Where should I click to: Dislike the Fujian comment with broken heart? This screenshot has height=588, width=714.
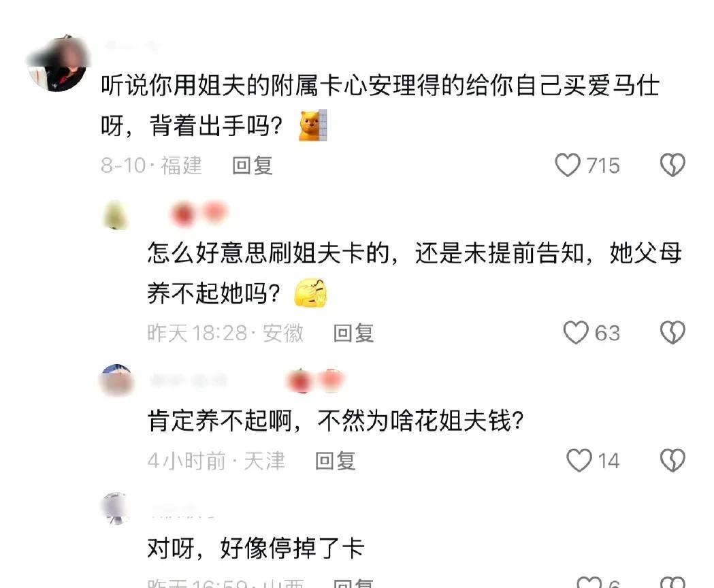(672, 165)
